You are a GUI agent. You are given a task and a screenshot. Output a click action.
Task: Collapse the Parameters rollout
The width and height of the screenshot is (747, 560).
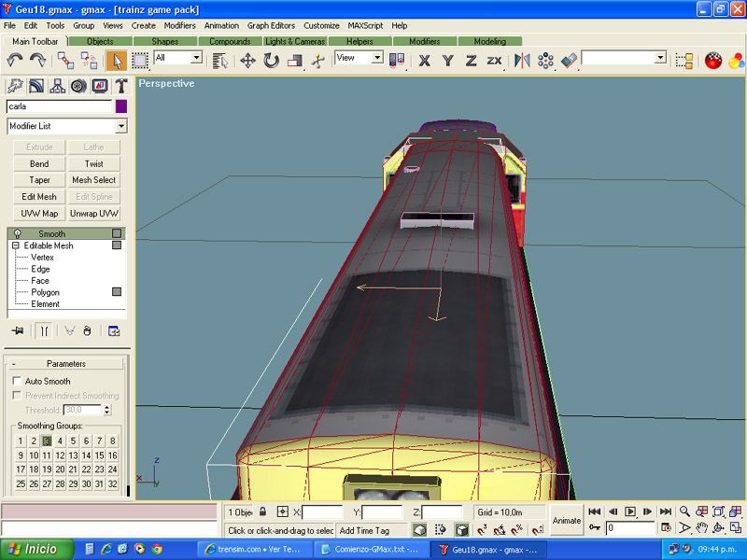point(65,364)
